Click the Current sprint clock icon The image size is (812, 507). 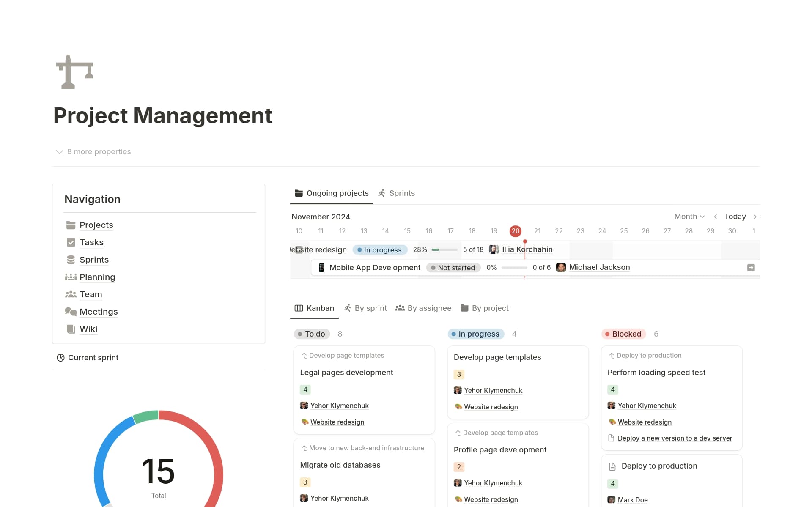pyautogui.click(x=61, y=357)
